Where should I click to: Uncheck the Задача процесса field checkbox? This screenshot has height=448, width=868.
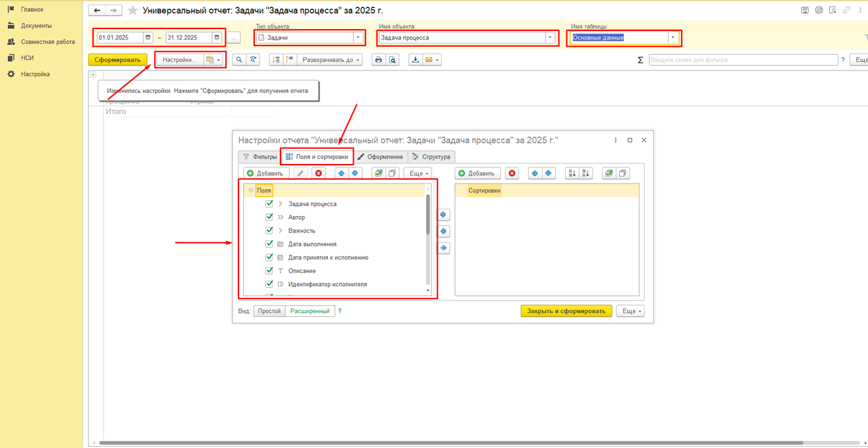tap(269, 204)
